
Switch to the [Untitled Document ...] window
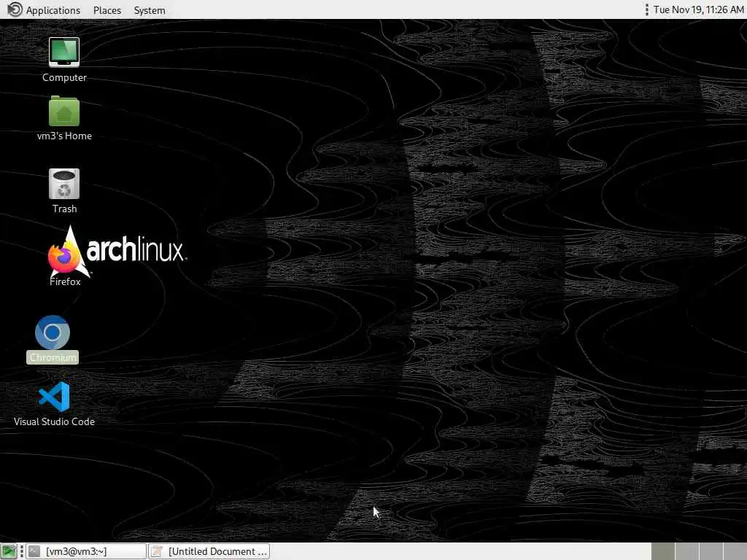(209, 551)
